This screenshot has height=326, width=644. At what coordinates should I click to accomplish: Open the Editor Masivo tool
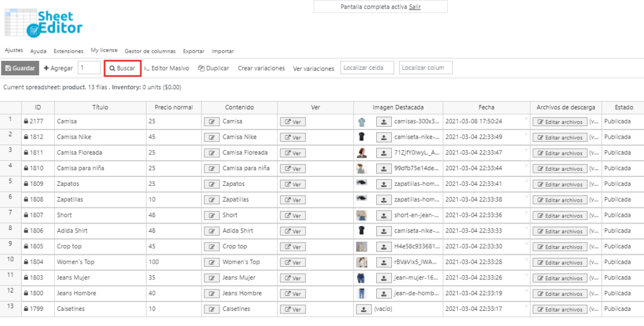pos(166,68)
